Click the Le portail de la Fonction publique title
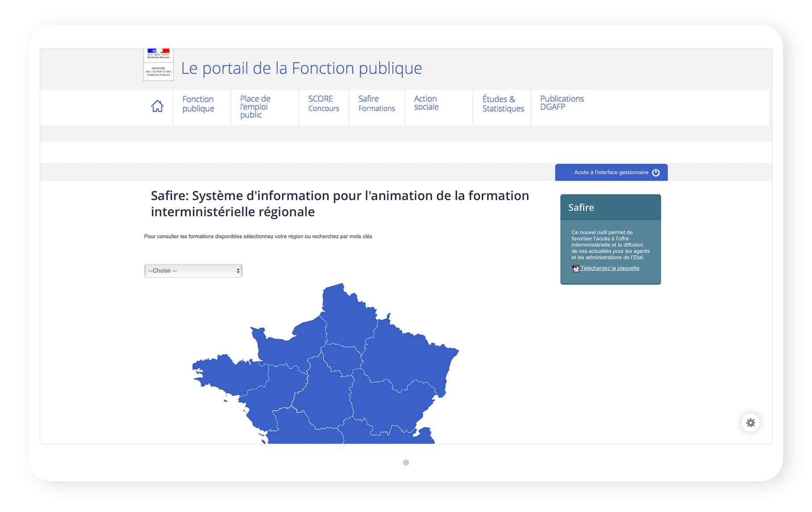Image resolution: width=812 pixels, height=512 pixels. [301, 68]
